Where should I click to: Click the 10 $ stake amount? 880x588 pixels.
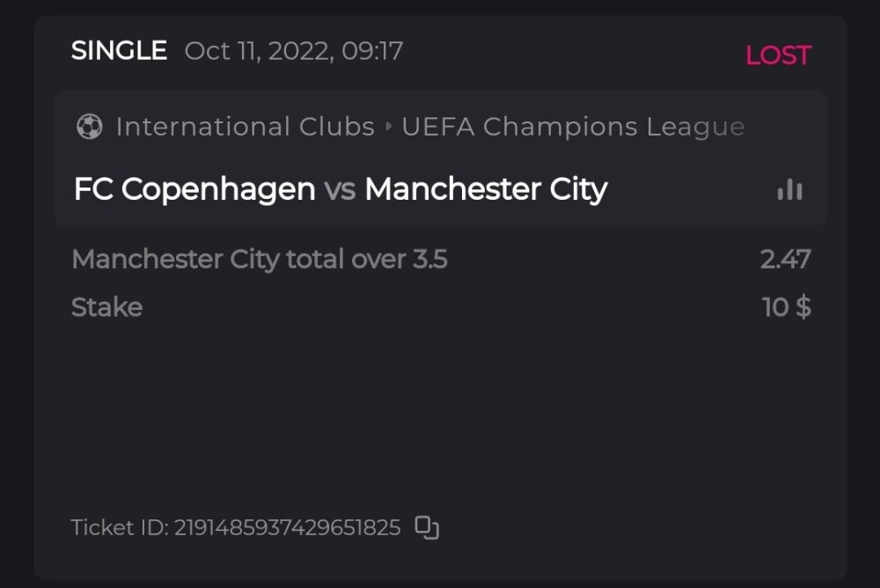(x=786, y=307)
